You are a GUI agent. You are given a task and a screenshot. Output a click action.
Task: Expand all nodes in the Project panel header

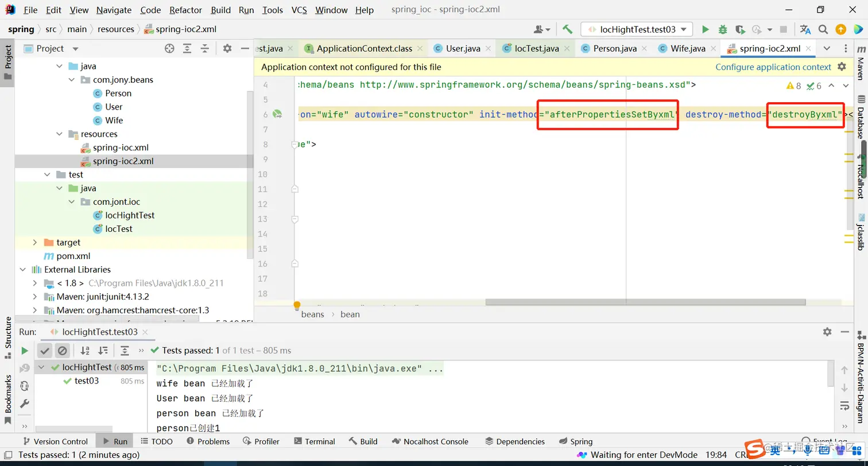(187, 49)
